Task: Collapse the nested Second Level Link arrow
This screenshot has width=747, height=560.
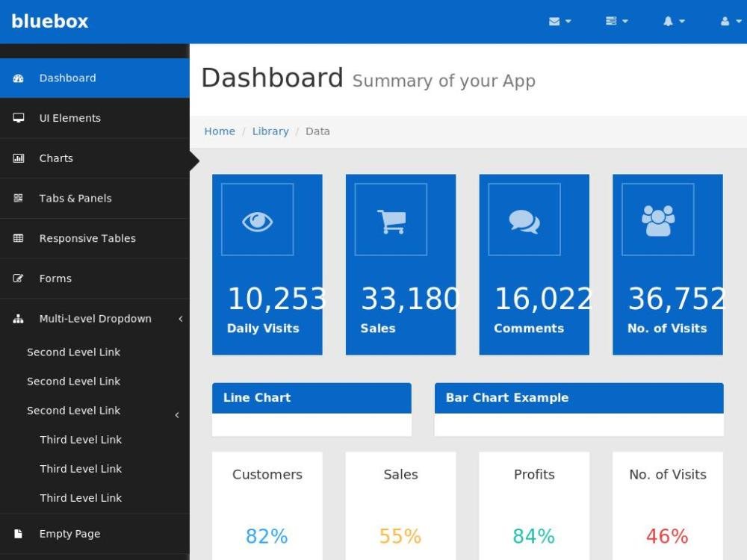Action: coord(177,414)
